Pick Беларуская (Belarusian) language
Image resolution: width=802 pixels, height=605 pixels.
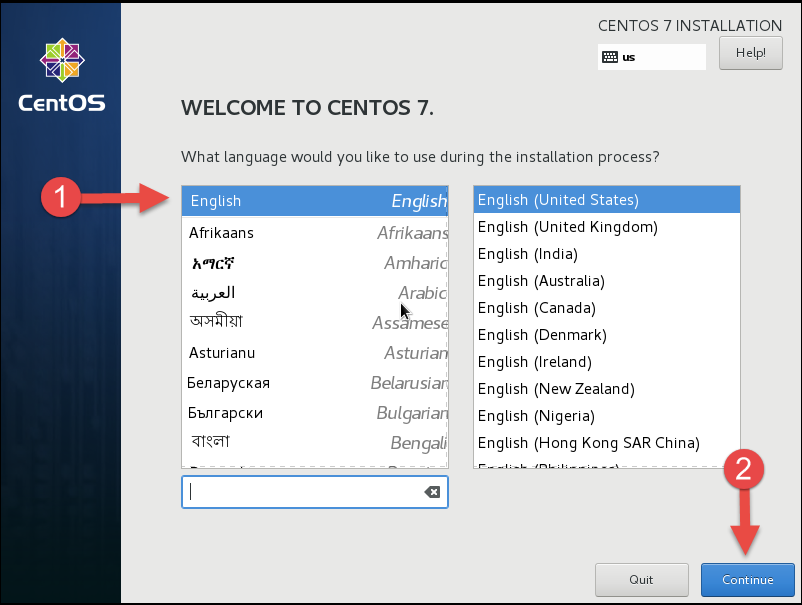pos(315,383)
